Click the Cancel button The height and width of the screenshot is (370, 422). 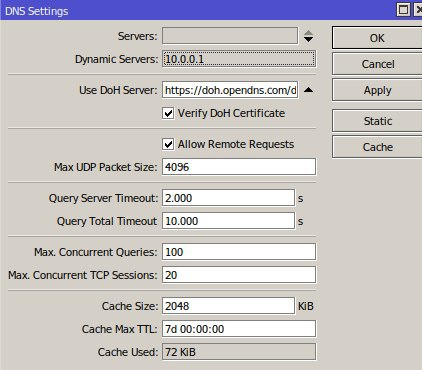click(377, 64)
